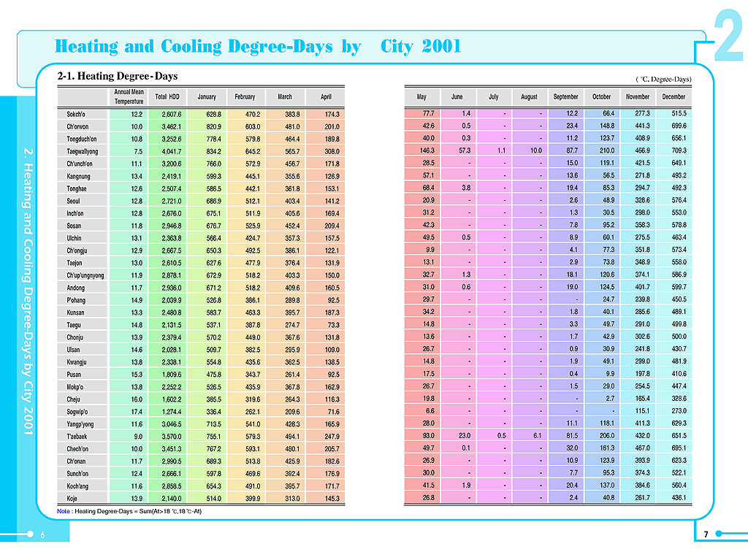Click the city name 'Tonghae'
The width and height of the screenshot is (748, 560).
76,189
